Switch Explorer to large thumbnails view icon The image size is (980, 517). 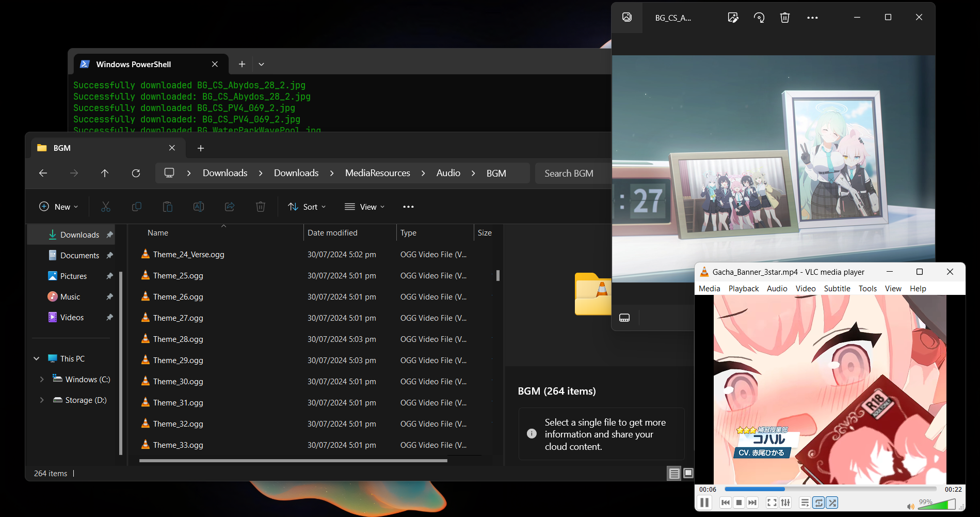click(688, 473)
